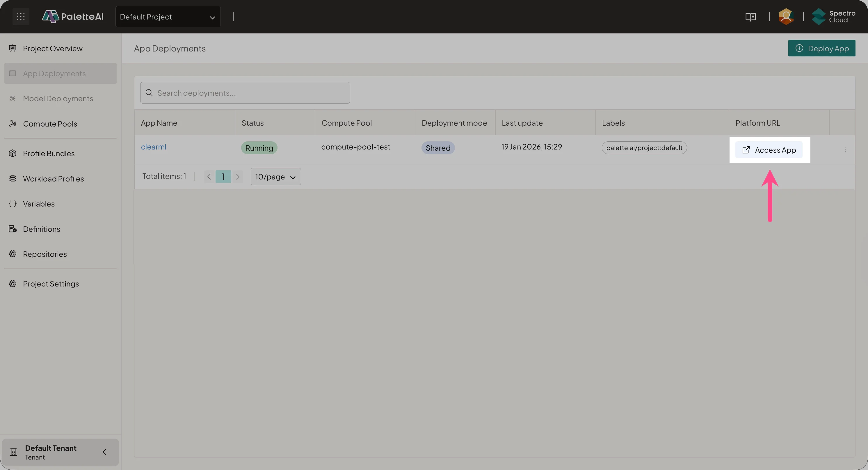Open the Variables curly-braces icon
Viewport: 868px width, 470px height.
13,204
